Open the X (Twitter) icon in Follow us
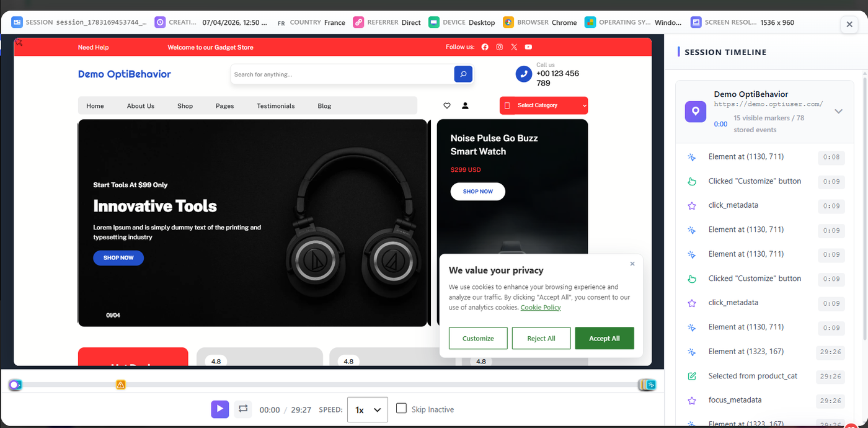 pyautogui.click(x=514, y=47)
